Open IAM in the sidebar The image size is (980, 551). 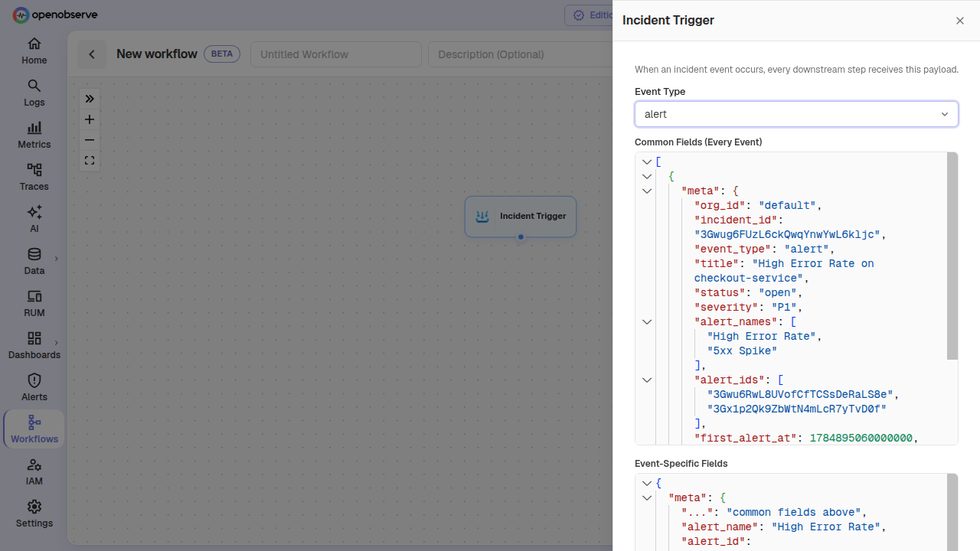(34, 472)
